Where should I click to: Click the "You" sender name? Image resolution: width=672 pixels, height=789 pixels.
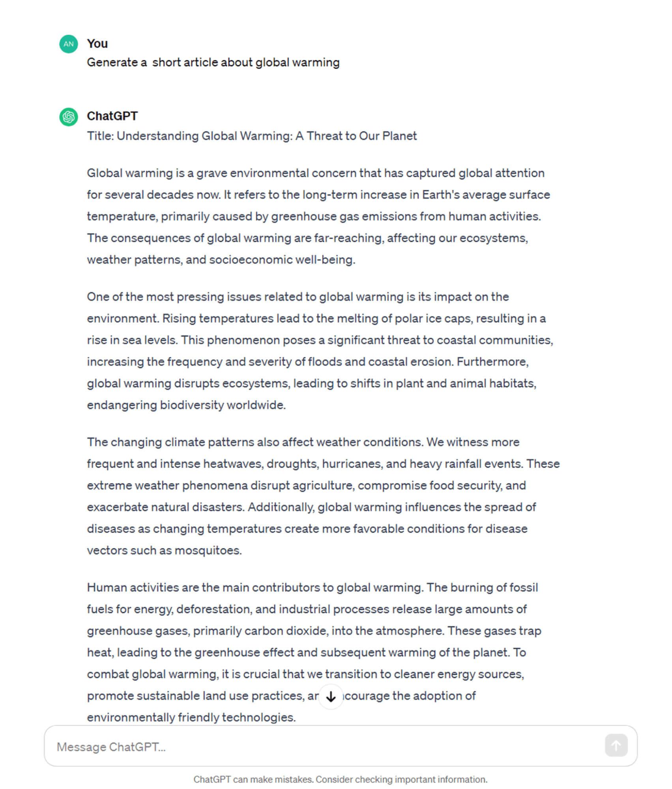pyautogui.click(x=97, y=43)
